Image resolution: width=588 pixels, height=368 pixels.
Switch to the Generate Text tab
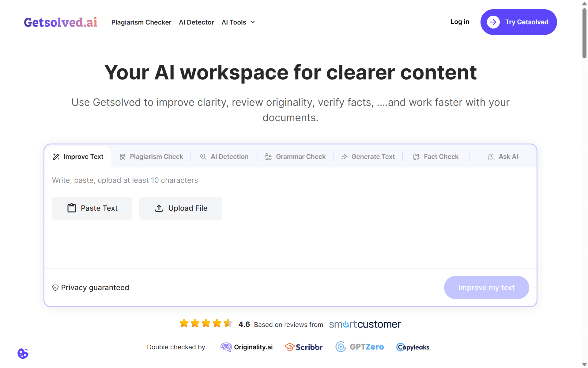tap(368, 157)
